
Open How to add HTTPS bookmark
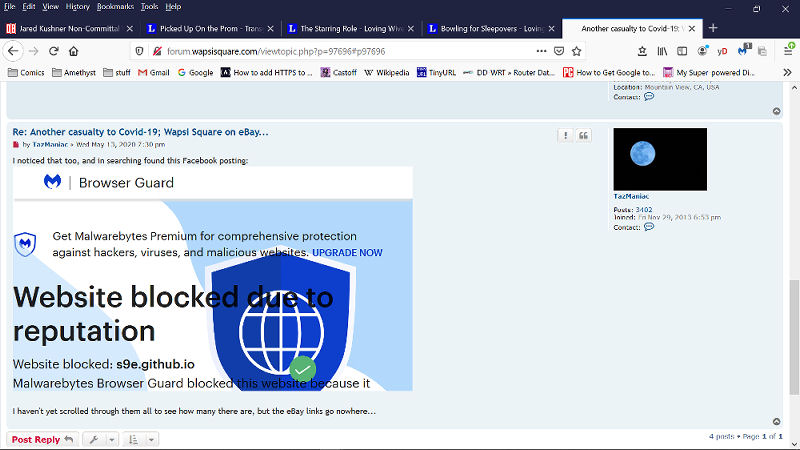[x=267, y=72]
